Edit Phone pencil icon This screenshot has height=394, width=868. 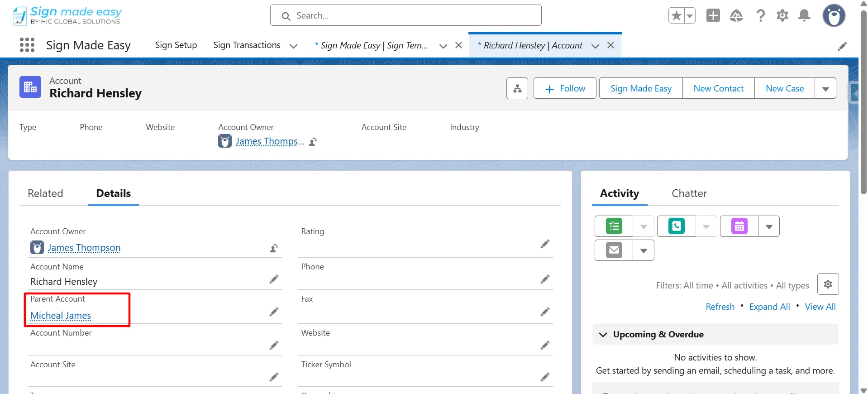click(545, 279)
